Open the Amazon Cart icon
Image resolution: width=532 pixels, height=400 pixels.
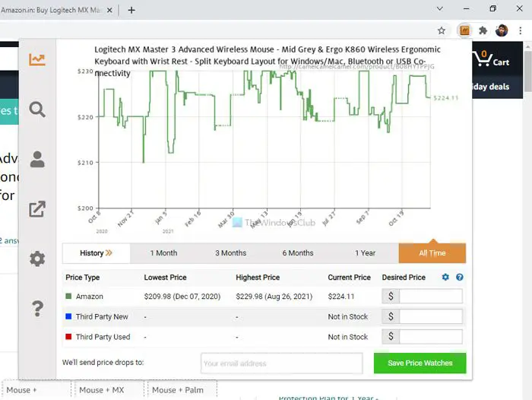[491, 59]
